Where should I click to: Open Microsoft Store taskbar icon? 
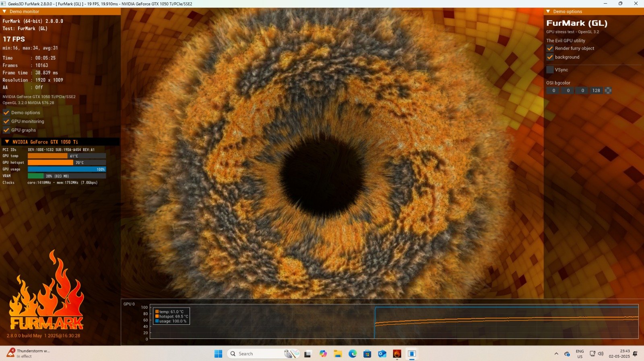pyautogui.click(x=367, y=354)
